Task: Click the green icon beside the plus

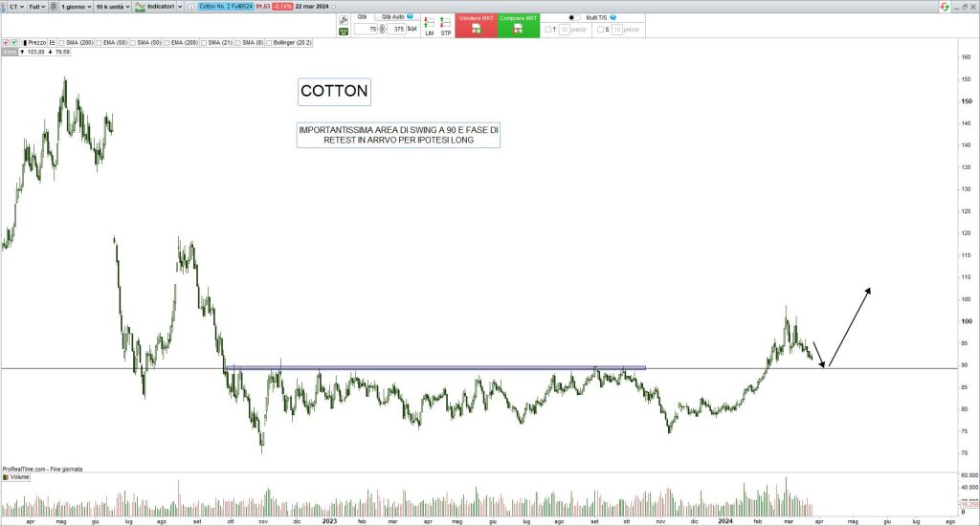Action: [x=13, y=42]
